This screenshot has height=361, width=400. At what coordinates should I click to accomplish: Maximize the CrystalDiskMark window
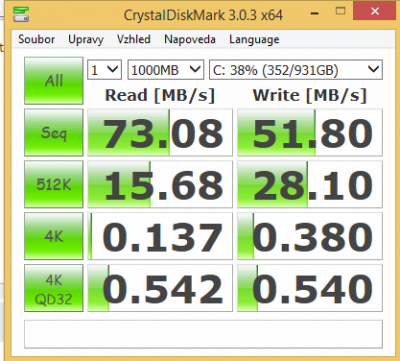coord(340,12)
